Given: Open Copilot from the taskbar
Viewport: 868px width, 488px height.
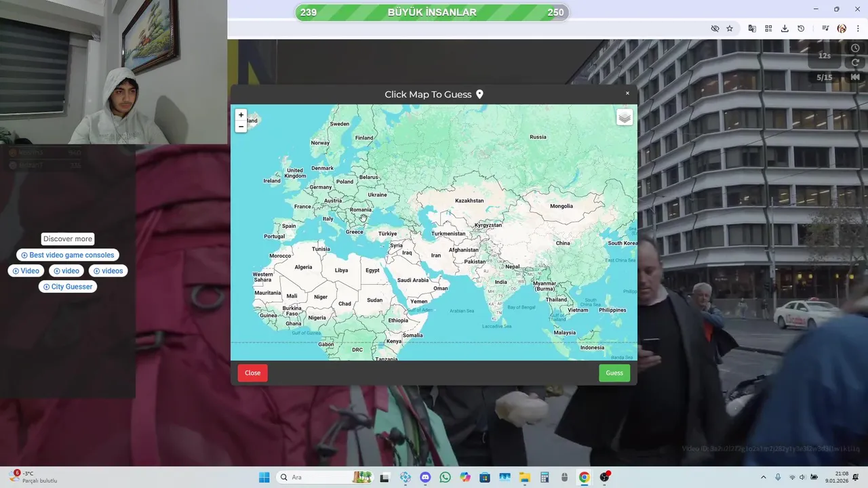Looking at the screenshot, I should [465, 477].
